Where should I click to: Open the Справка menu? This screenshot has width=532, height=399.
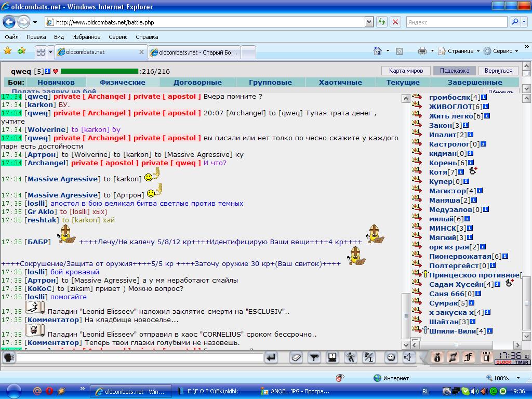147,37
